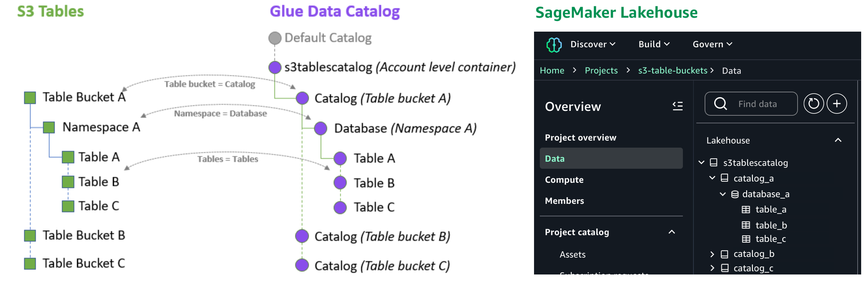Expand the catalog_b tree node
Screen dimensions: 868x281
click(712, 254)
